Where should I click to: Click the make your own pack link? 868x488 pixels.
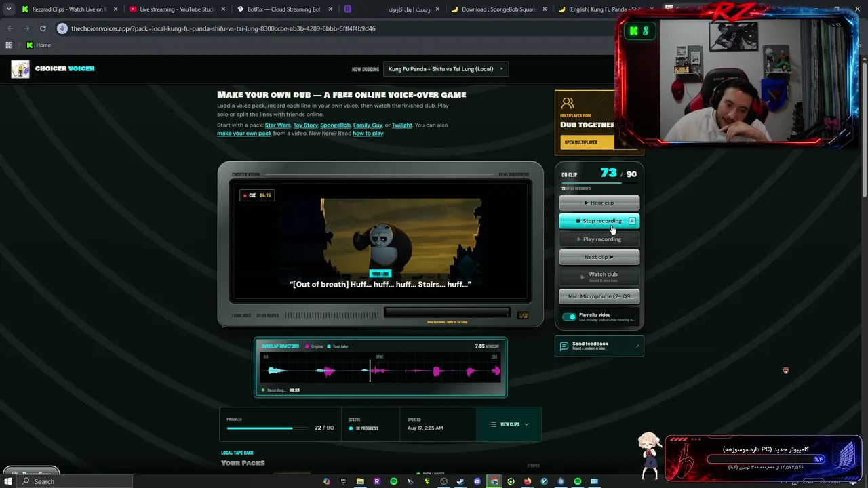(x=244, y=134)
